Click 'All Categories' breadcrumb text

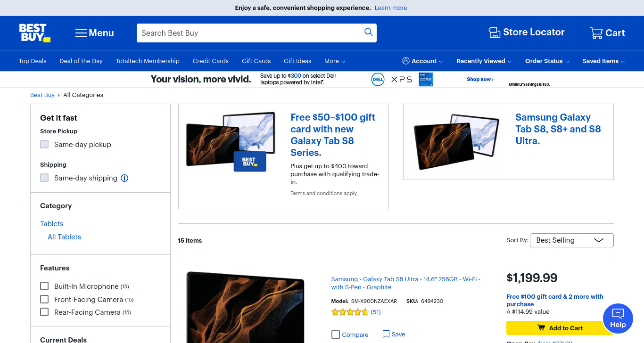point(83,95)
